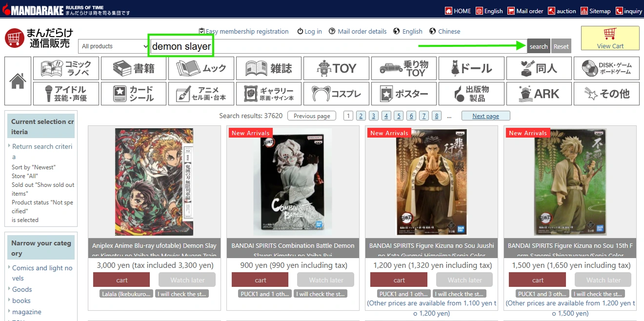
Task: Click the search button
Action: click(x=538, y=46)
